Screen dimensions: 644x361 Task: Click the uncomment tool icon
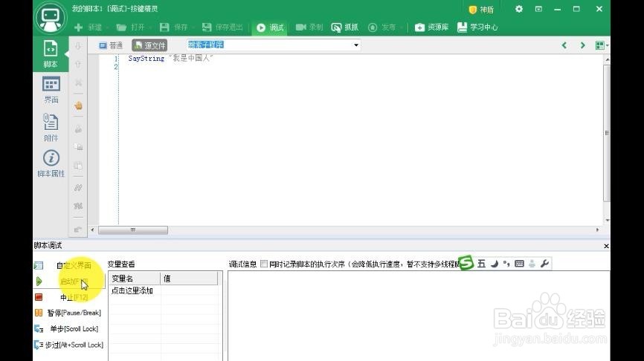(x=78, y=206)
